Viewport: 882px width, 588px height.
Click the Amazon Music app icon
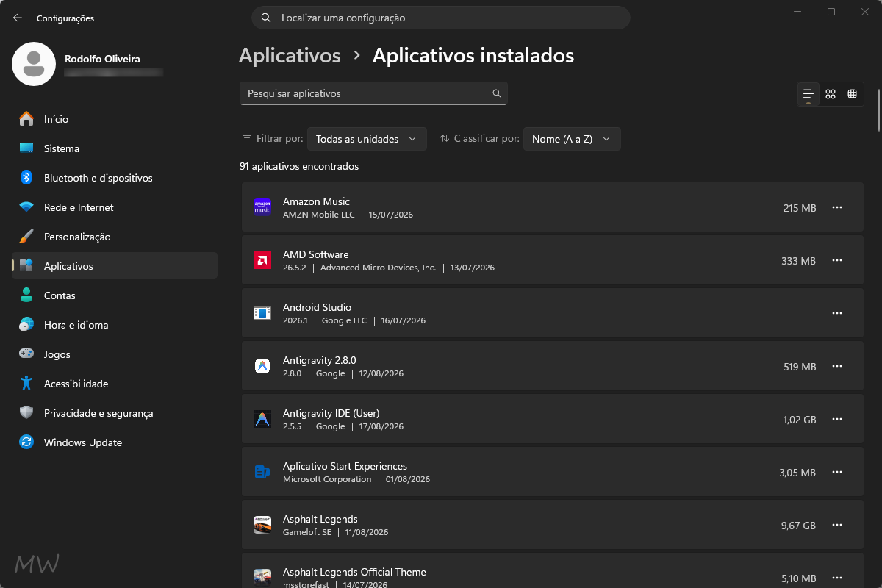point(262,207)
